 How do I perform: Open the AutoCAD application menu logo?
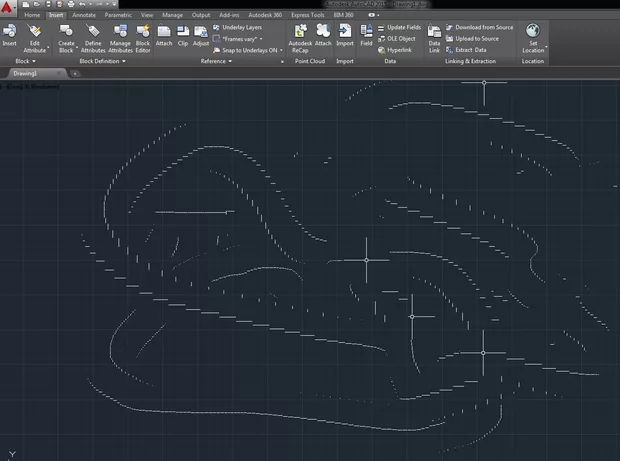click(x=9, y=6)
